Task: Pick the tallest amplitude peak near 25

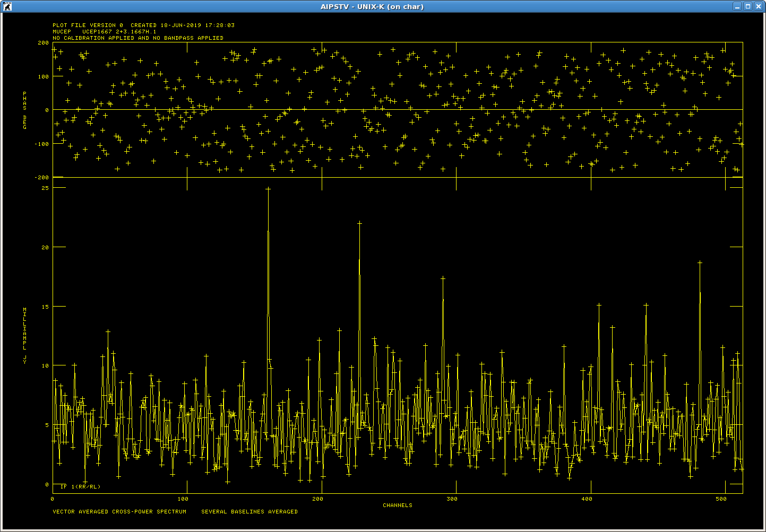Action: [268, 189]
